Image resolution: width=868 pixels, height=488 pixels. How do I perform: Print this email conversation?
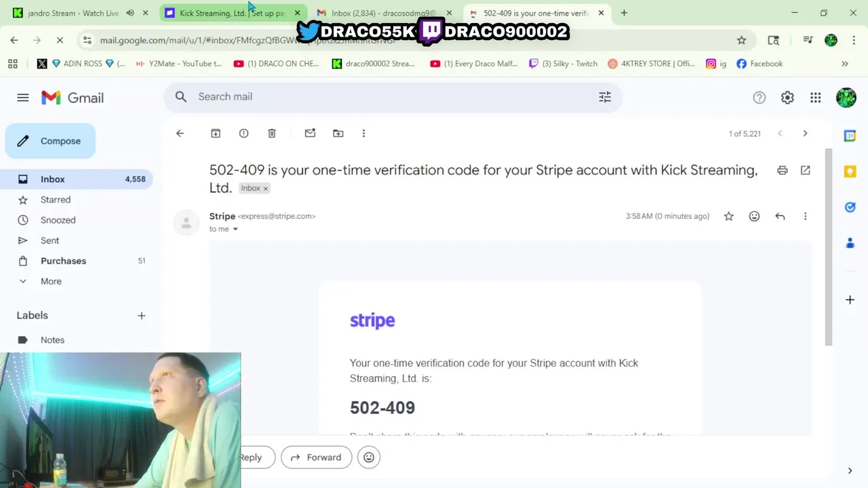[x=783, y=170]
